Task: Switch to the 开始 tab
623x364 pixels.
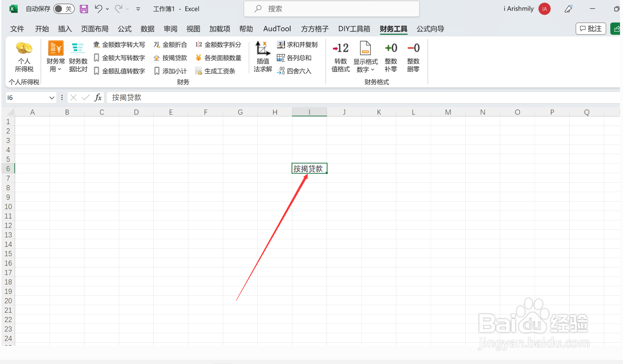Action: click(42, 29)
